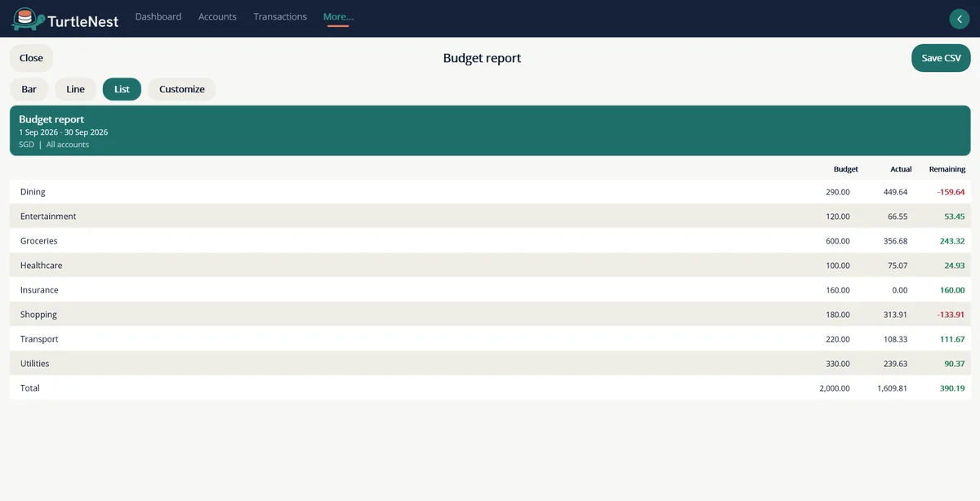Open the Customize options
This screenshot has height=501, width=980.
click(182, 89)
